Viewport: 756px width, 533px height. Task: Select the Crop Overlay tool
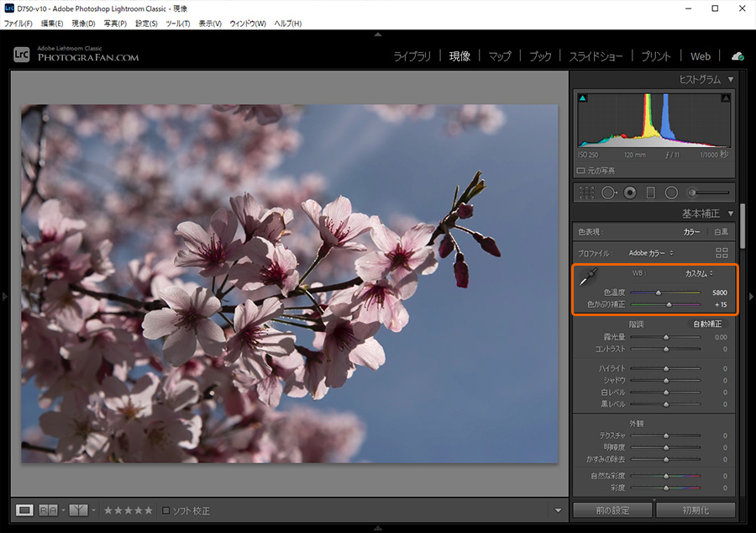[x=586, y=193]
